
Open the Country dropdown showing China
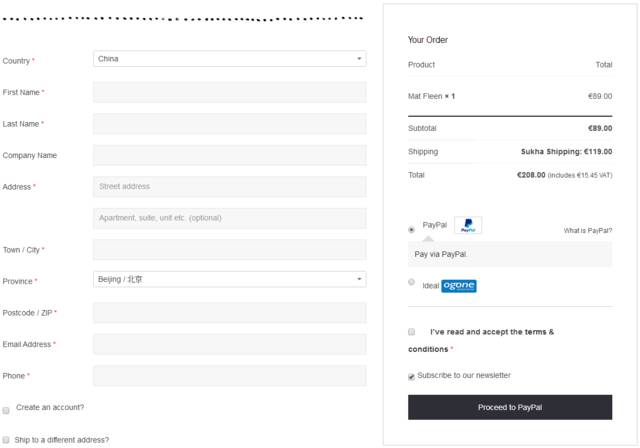point(229,59)
